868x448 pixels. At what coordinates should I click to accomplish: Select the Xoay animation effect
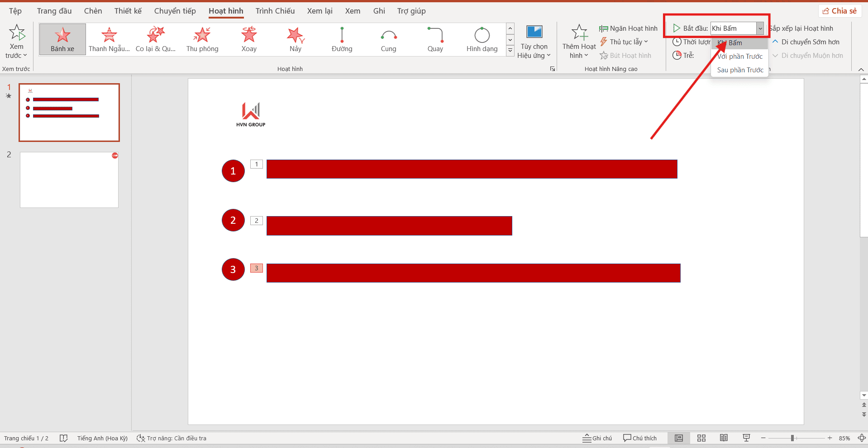point(249,39)
